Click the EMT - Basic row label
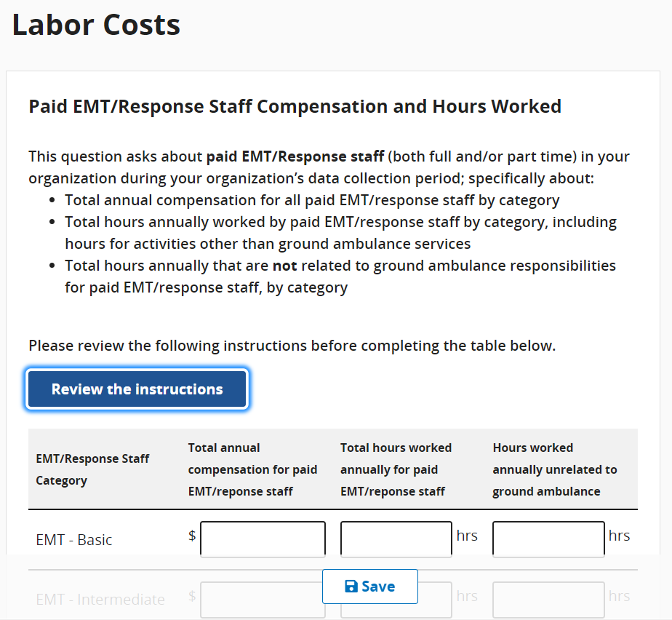The image size is (672, 620). [74, 540]
